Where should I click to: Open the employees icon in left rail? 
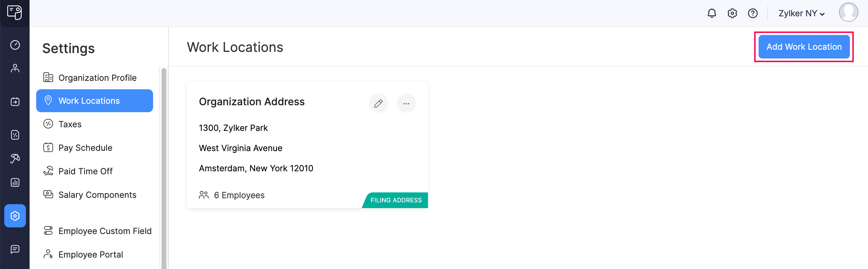point(15,68)
